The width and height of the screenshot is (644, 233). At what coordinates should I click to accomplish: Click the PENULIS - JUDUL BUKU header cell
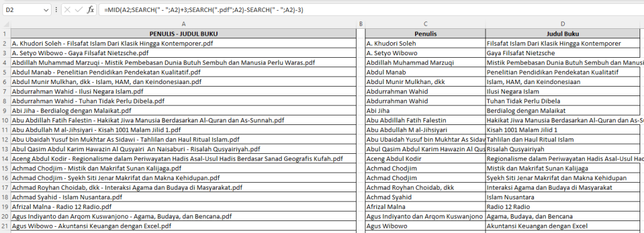tap(184, 34)
